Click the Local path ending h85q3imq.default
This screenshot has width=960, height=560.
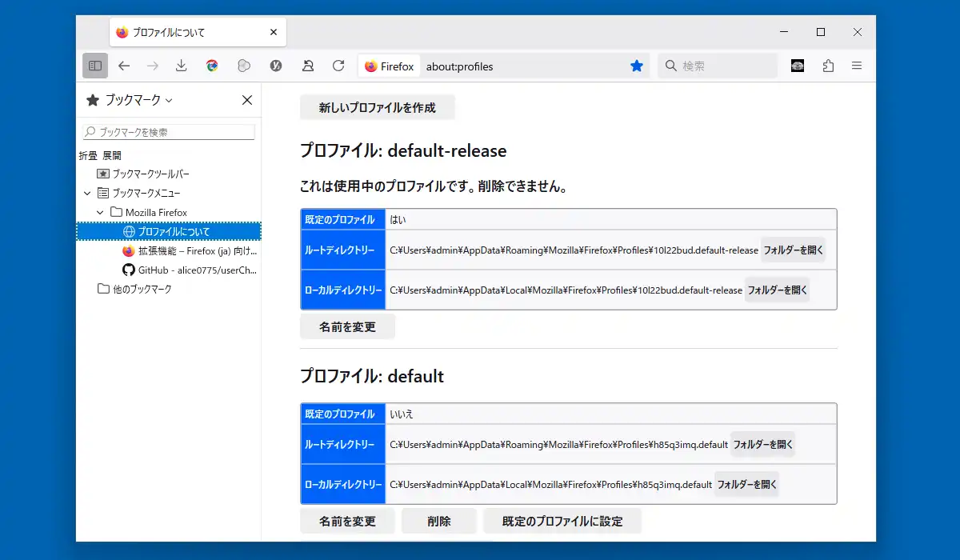coord(550,485)
